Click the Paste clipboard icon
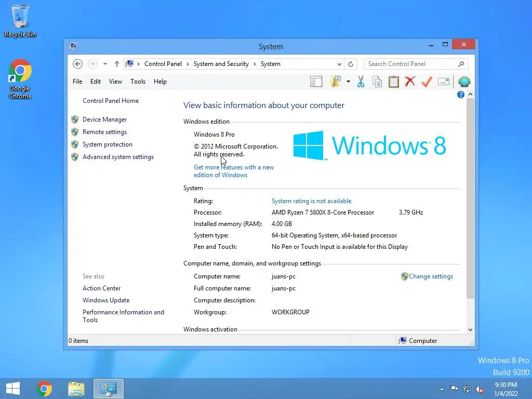Screen dimensions: 532x399 click(x=394, y=82)
